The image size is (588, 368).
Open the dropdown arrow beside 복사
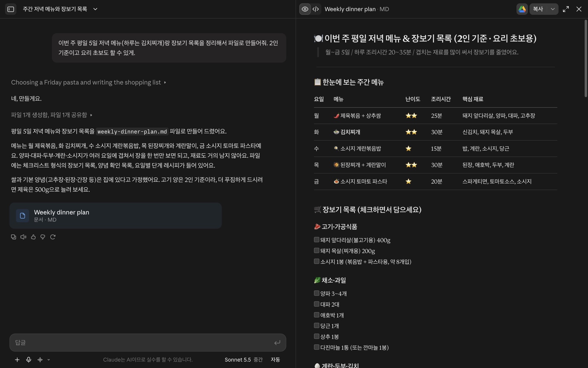click(553, 9)
